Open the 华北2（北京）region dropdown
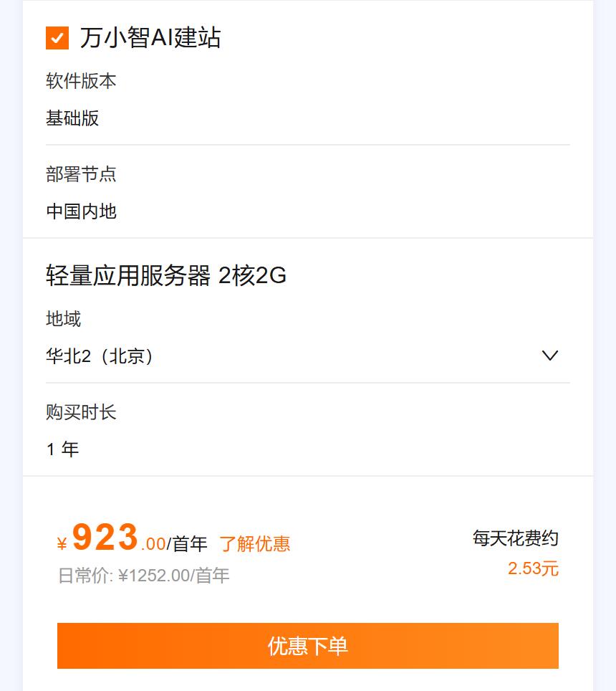Image resolution: width=616 pixels, height=691 pixels. [100, 356]
